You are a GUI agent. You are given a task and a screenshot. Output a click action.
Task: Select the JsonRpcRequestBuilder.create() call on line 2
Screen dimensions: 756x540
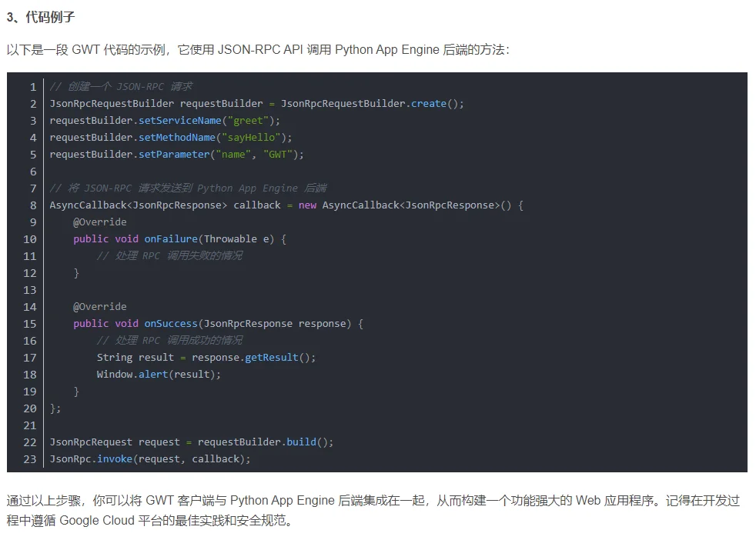[372, 103]
